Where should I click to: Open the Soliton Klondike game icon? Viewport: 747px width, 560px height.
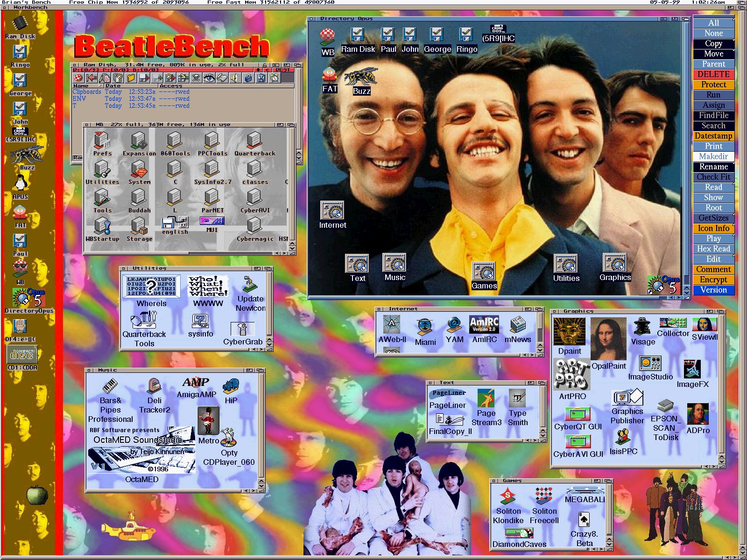507,497
